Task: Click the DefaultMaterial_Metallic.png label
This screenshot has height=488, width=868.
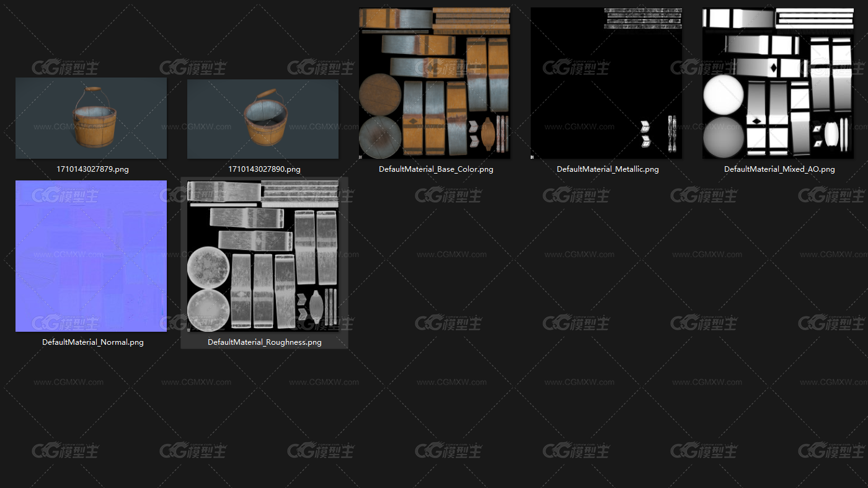Action: [608, 169]
